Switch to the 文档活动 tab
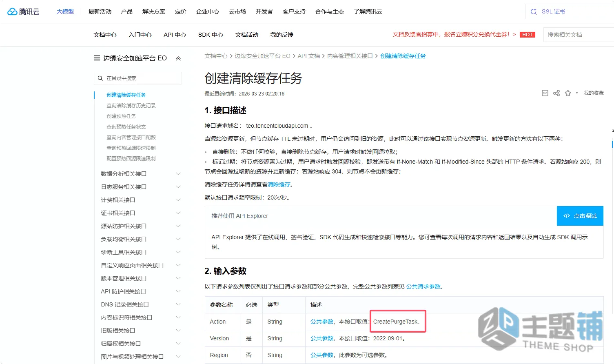Image resolution: width=614 pixels, height=364 pixels. [247, 35]
